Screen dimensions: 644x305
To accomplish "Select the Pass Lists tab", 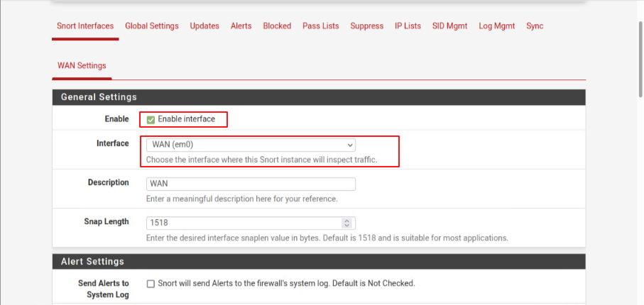I will click(320, 26).
